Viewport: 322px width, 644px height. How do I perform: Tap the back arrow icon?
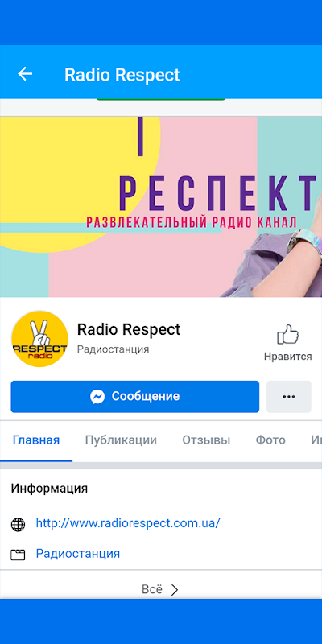click(x=25, y=74)
